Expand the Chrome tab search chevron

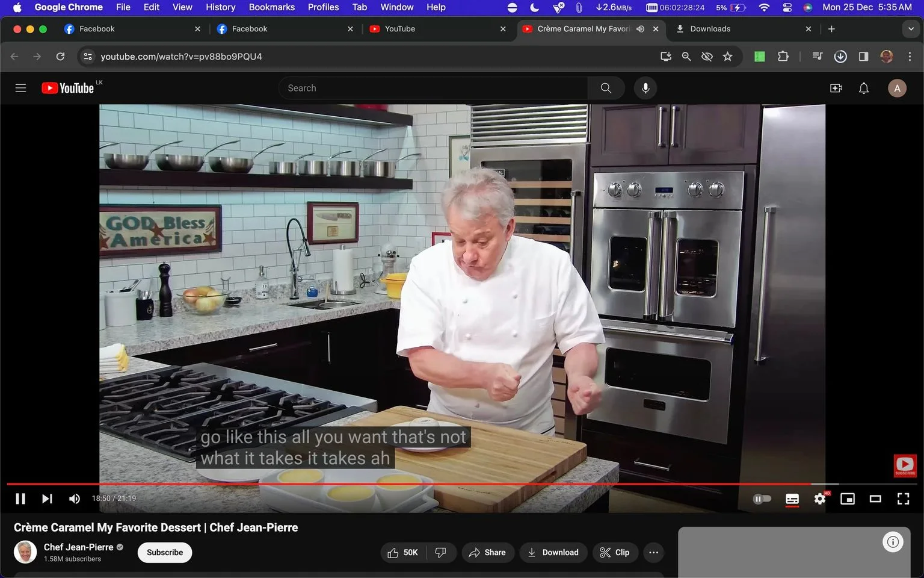pos(911,29)
